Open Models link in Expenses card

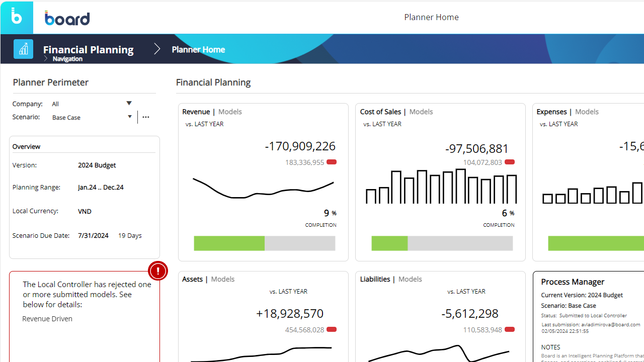point(587,112)
